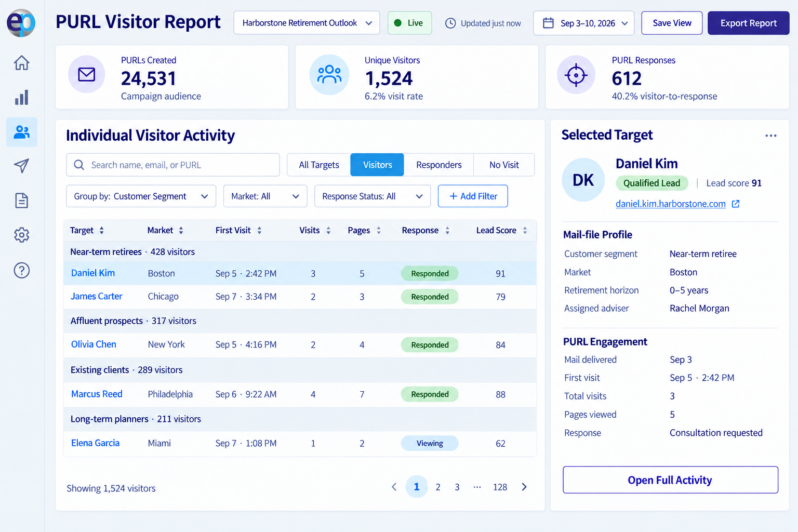The image size is (798, 532).
Task: Open Olivia Chen visitor row
Action: 300,345
